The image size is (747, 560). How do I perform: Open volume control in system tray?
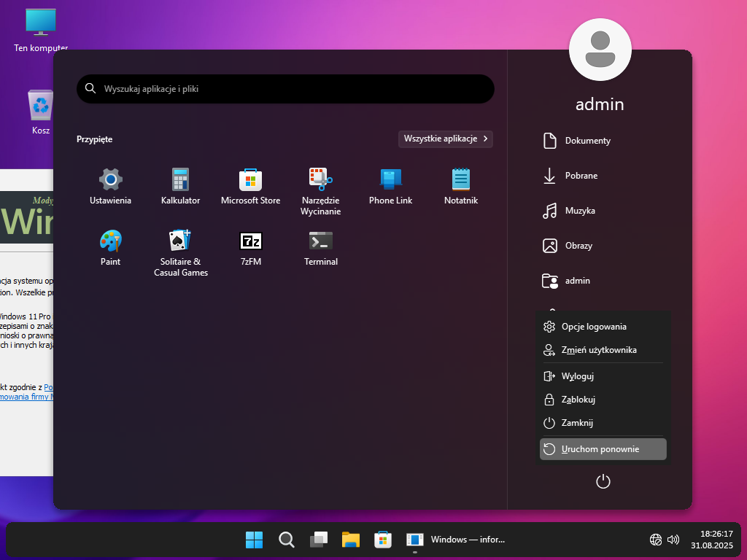(673, 540)
